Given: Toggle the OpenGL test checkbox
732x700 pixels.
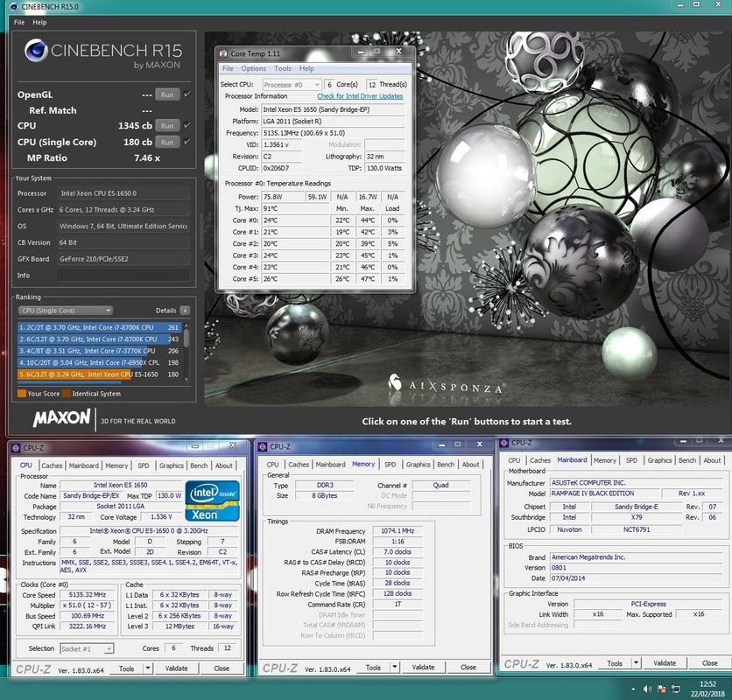Looking at the screenshot, I should pyautogui.click(x=187, y=94).
